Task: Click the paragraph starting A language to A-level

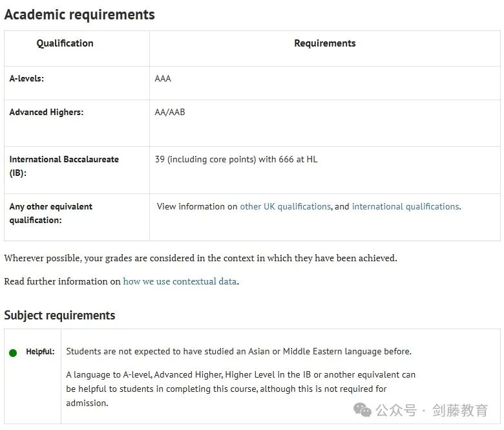Action: click(x=241, y=389)
